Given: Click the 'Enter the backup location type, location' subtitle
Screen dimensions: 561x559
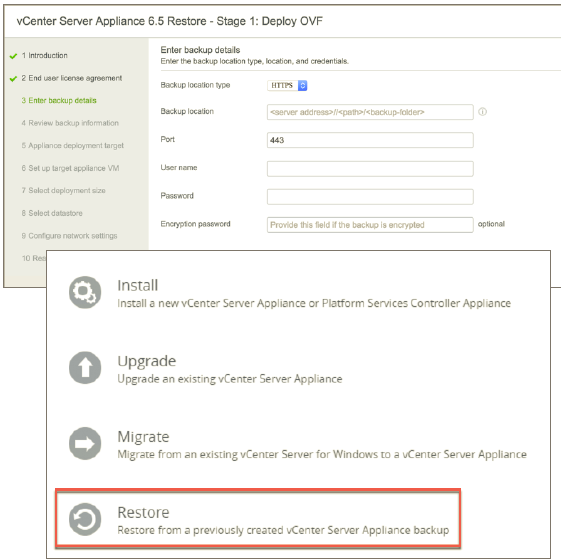Looking at the screenshot, I should coord(255,61).
